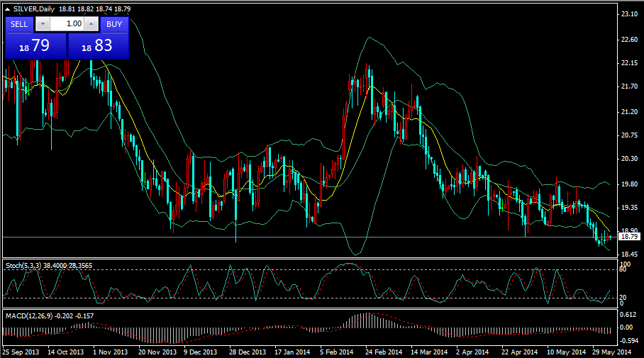Collapse one-click trading panel triangle icon
The height and width of the screenshot is (358, 644).
tap(7, 9)
